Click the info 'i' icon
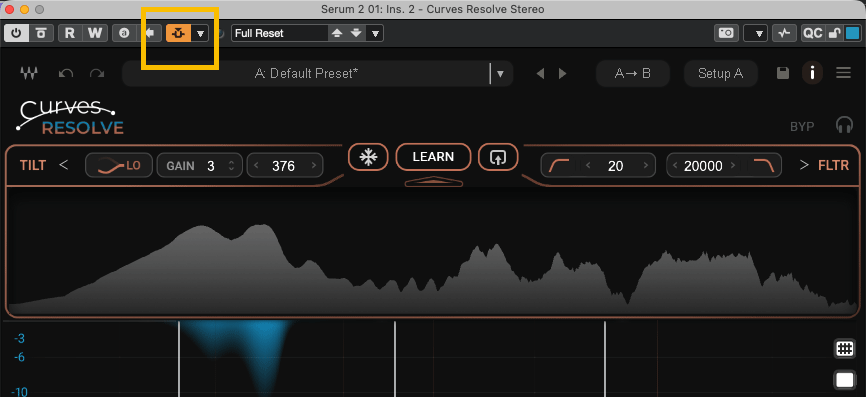The height and width of the screenshot is (397, 866). tap(812, 73)
